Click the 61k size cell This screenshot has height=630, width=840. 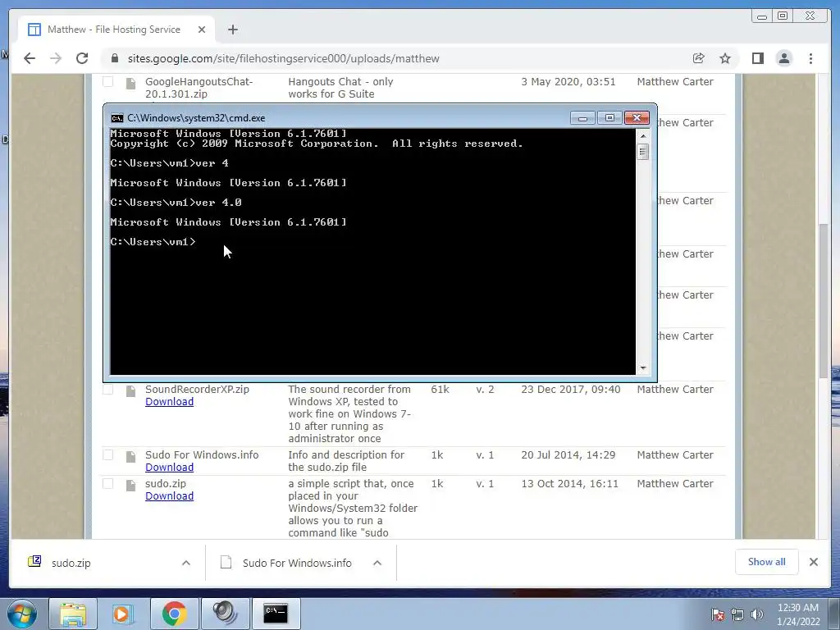(x=440, y=389)
